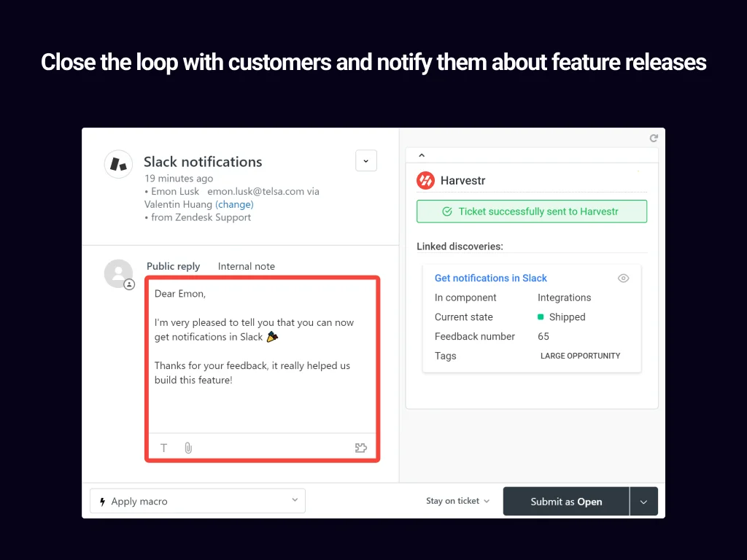Click the commenter's avatar next to reply box
The image size is (747, 560).
(118, 274)
